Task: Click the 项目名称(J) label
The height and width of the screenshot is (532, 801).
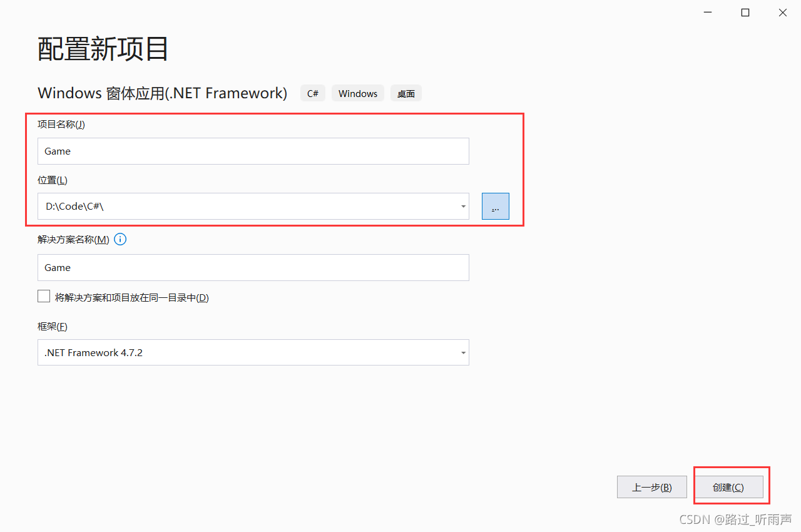Action: 61,124
